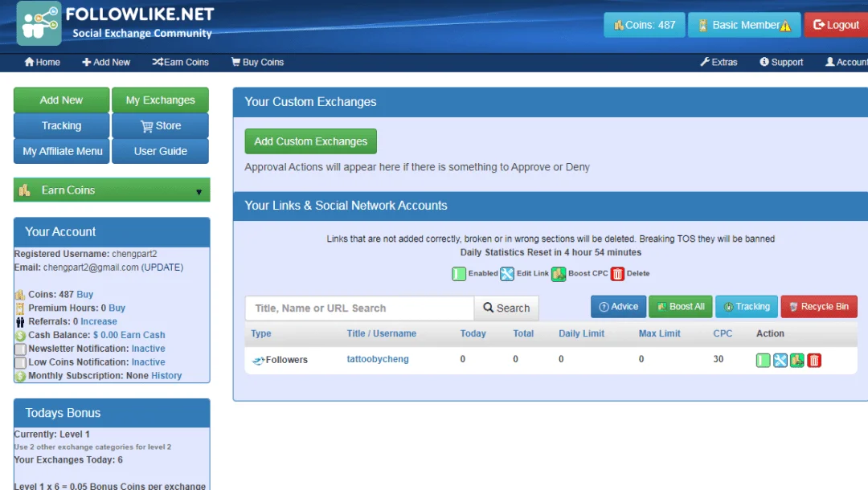
Task: Click the CPC value 30 in table
Action: (x=718, y=360)
